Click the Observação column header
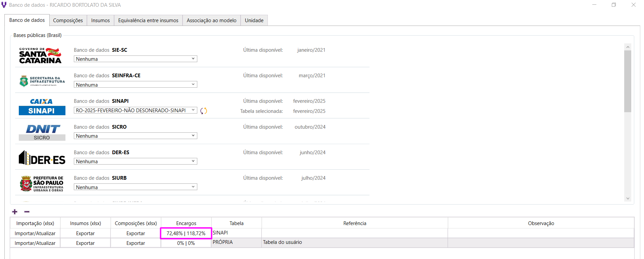The image size is (644, 259). tap(541, 223)
